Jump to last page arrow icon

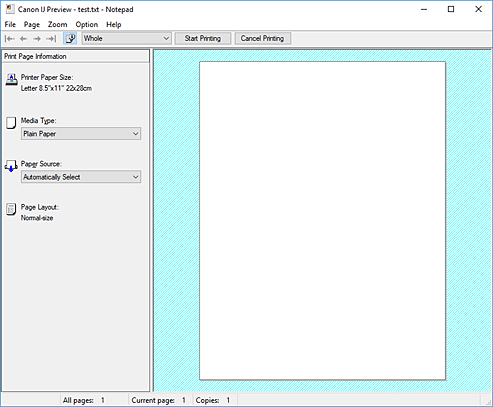coord(51,39)
